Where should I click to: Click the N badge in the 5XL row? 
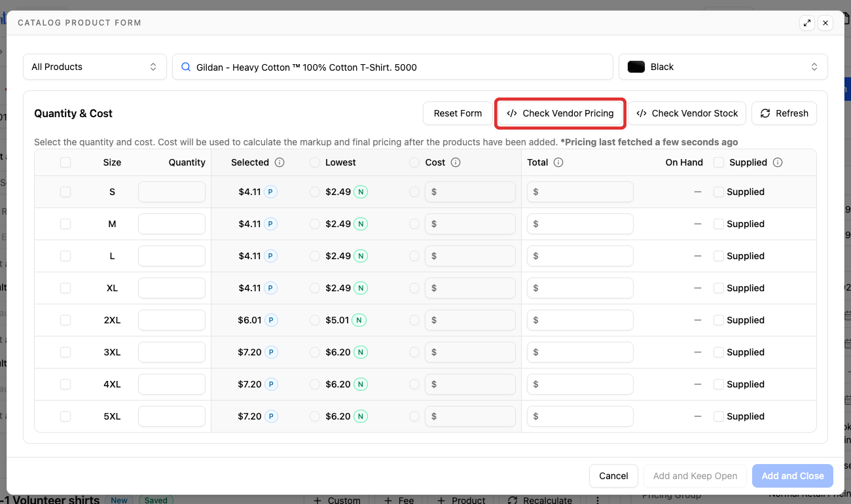pyautogui.click(x=361, y=416)
